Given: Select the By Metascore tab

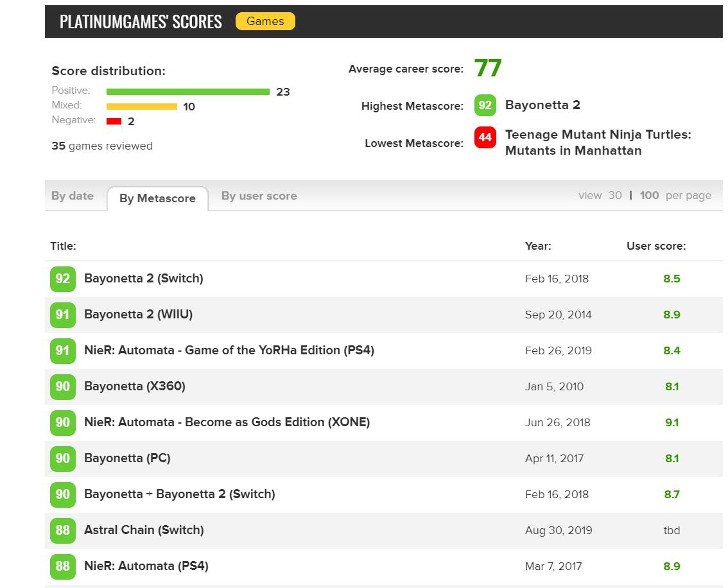Looking at the screenshot, I should click(x=157, y=198).
